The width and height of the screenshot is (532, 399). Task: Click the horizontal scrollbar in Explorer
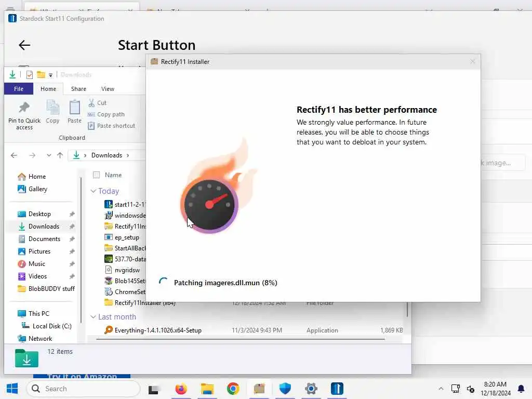coord(240,339)
